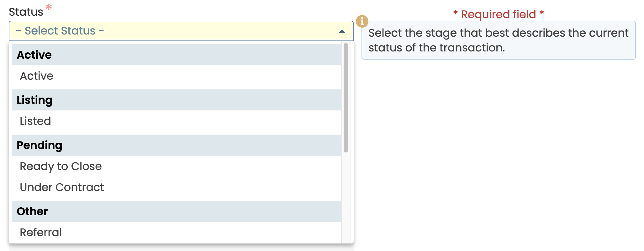Click the orange info icon
The height and width of the screenshot is (251, 644).
coord(362,21)
